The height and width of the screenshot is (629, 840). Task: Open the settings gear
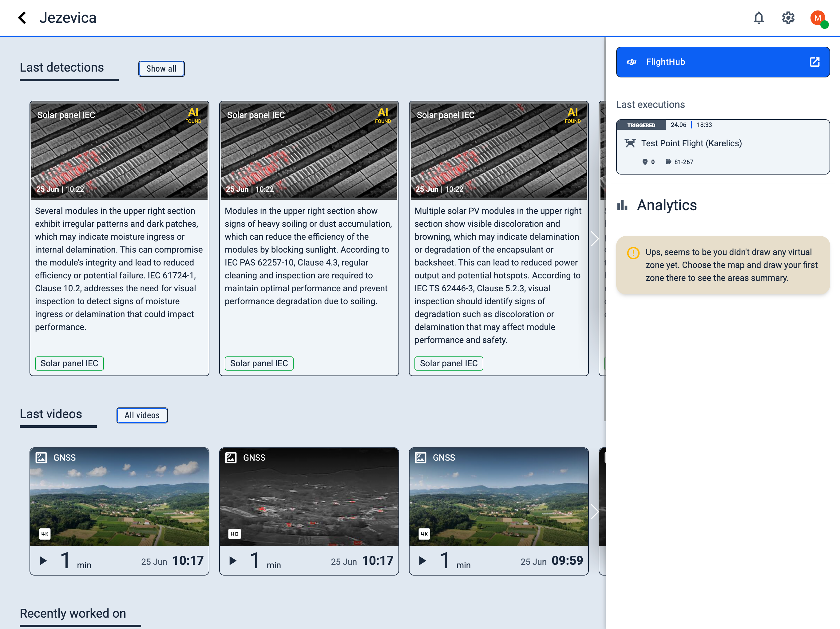pos(788,18)
